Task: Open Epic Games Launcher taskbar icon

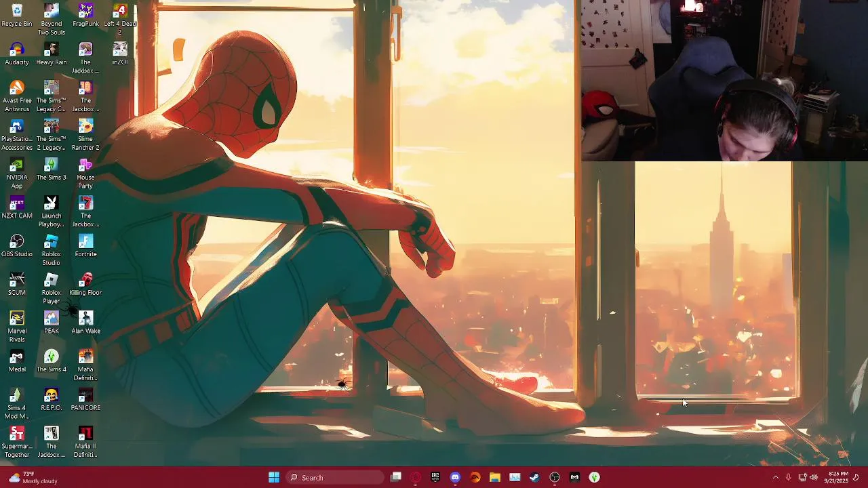Action: tap(435, 477)
